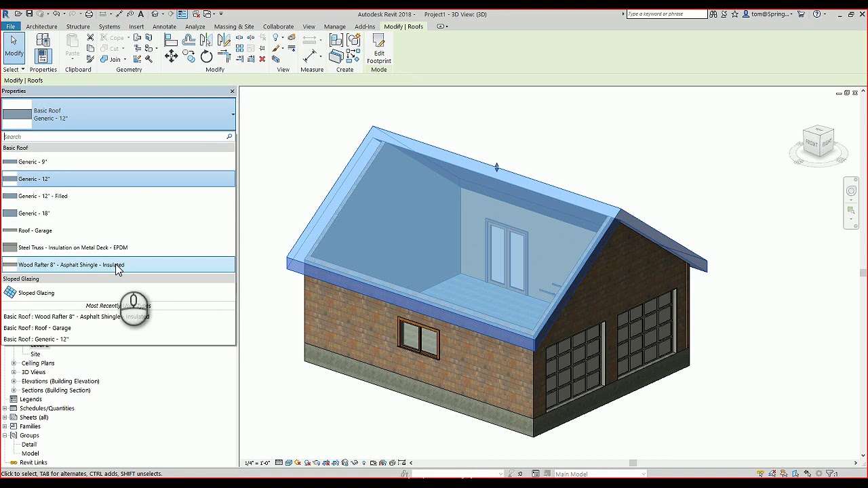
Task: Open the Massing & Site ribbon tab
Action: tap(234, 26)
